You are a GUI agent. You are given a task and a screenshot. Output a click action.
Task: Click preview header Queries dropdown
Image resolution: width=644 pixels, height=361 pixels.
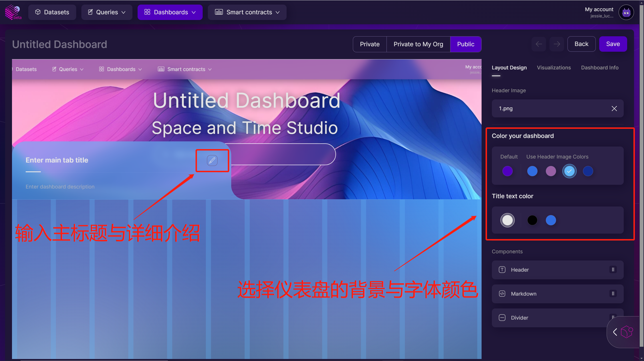[x=68, y=69]
